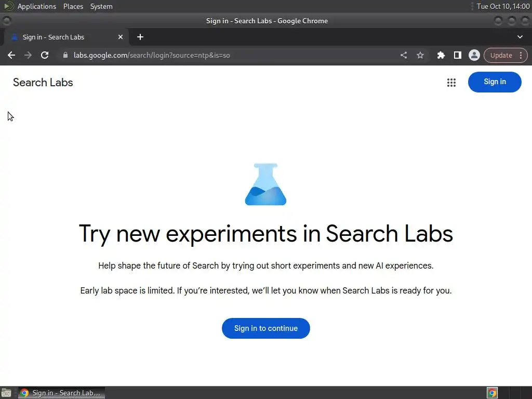Open the Places menu
Image resolution: width=532 pixels, height=399 pixels.
[73, 6]
